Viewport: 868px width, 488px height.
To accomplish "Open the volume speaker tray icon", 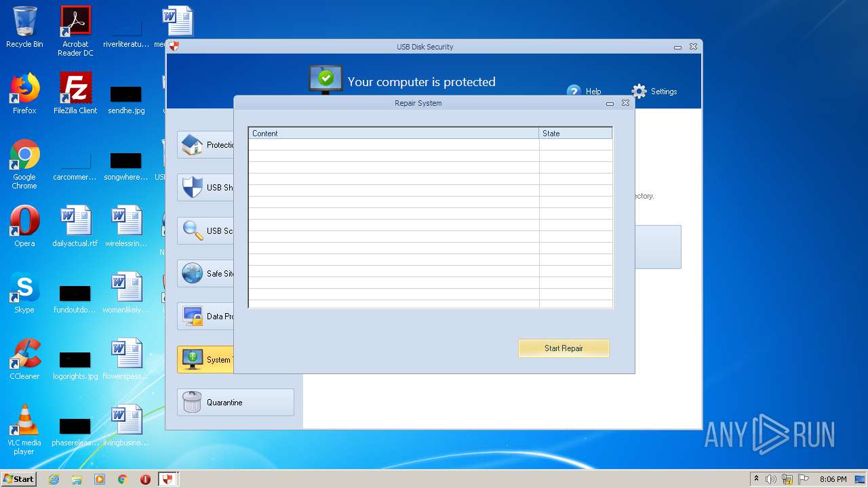I will [771, 479].
